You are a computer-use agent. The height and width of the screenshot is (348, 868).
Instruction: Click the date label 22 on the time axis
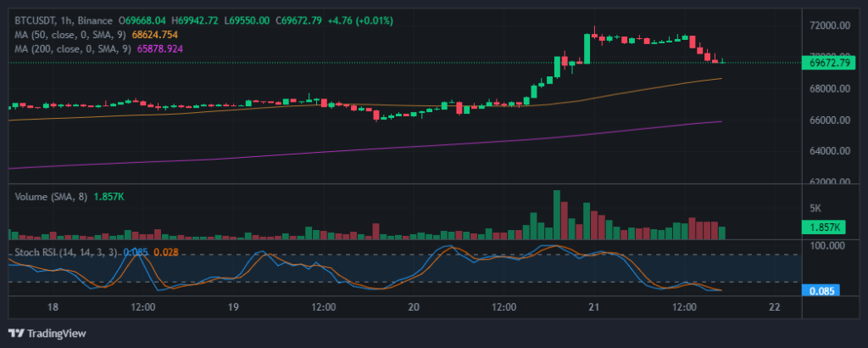coord(775,307)
